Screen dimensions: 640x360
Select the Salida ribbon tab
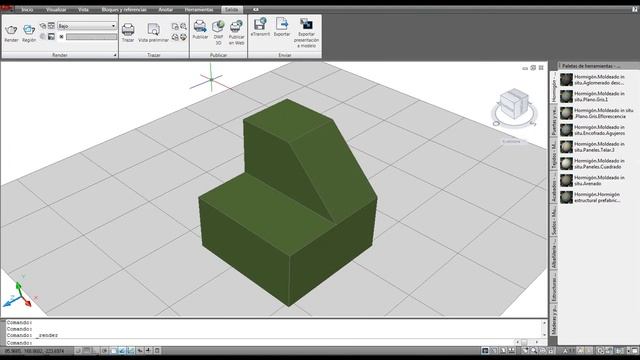[231, 9]
